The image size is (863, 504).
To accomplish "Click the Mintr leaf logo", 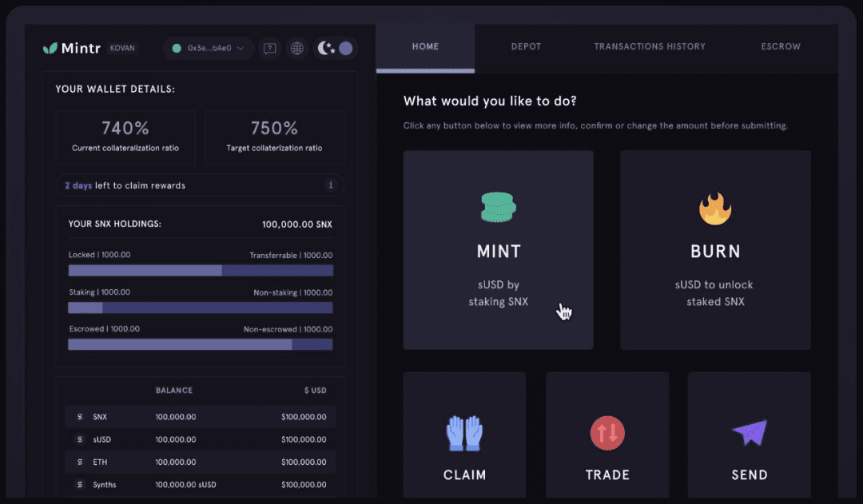I will 50,49.
